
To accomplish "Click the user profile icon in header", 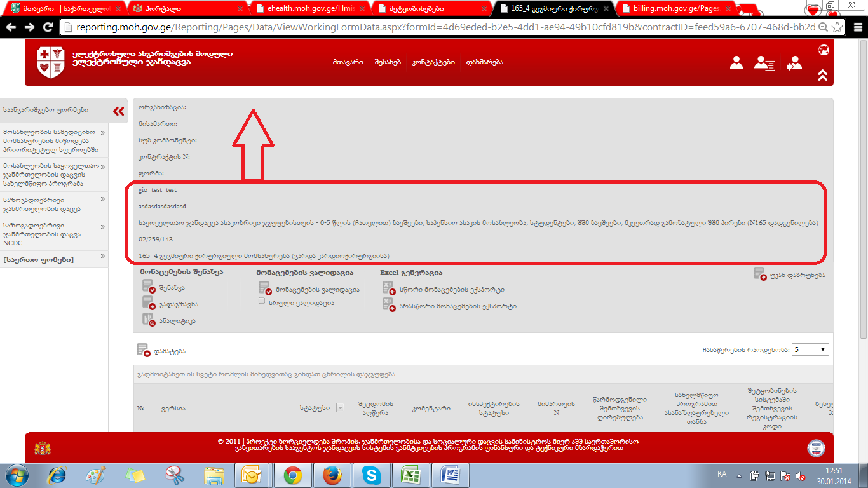I will point(736,62).
